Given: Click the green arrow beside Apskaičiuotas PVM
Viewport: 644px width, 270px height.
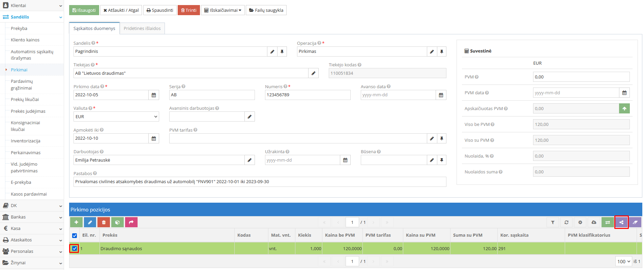Looking at the screenshot, I should coord(624,108).
